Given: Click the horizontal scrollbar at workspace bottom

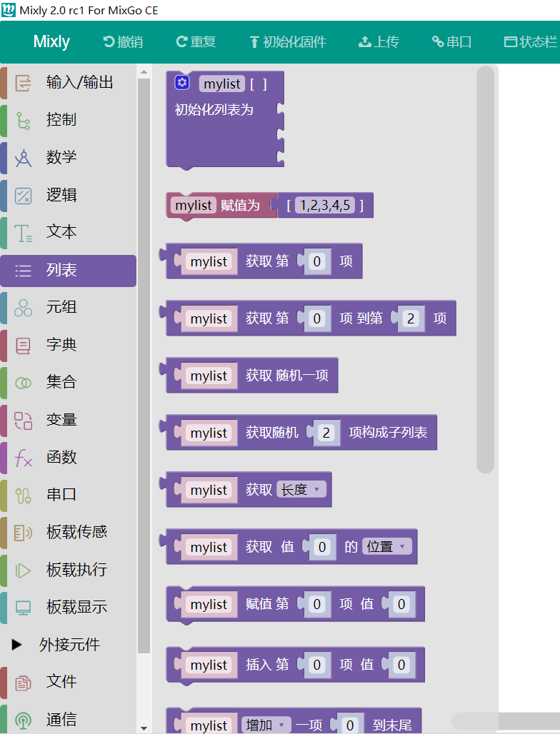Looking at the screenshot, I should (506, 721).
